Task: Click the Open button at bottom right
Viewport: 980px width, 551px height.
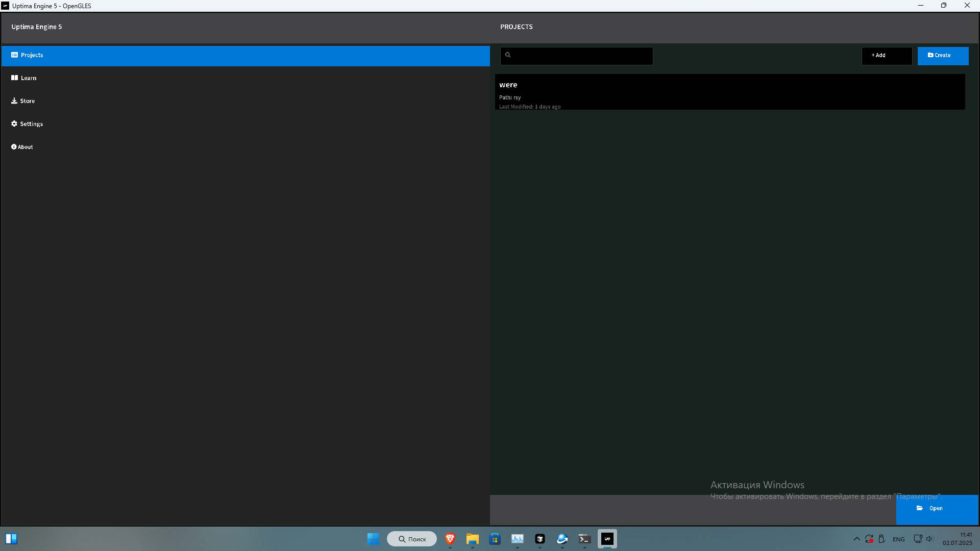Action: point(937,509)
